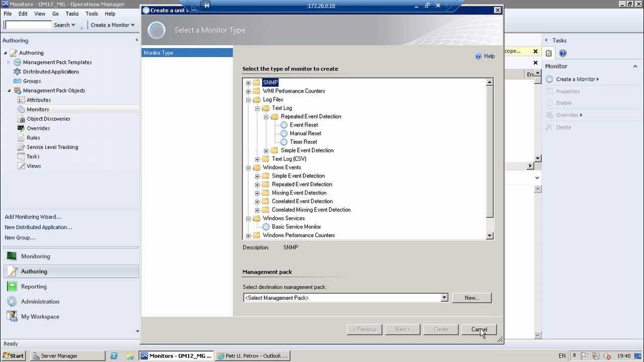Click New Group link
Viewport: 644px width, 362px height.
[20, 238]
